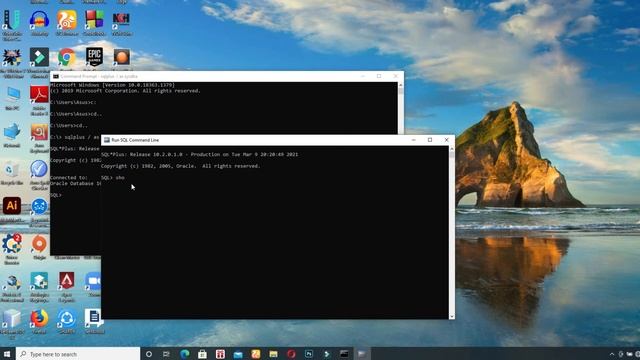The width and height of the screenshot is (640, 360).
Task: Launch Microsoft Edge from the taskbar
Action: (185, 354)
